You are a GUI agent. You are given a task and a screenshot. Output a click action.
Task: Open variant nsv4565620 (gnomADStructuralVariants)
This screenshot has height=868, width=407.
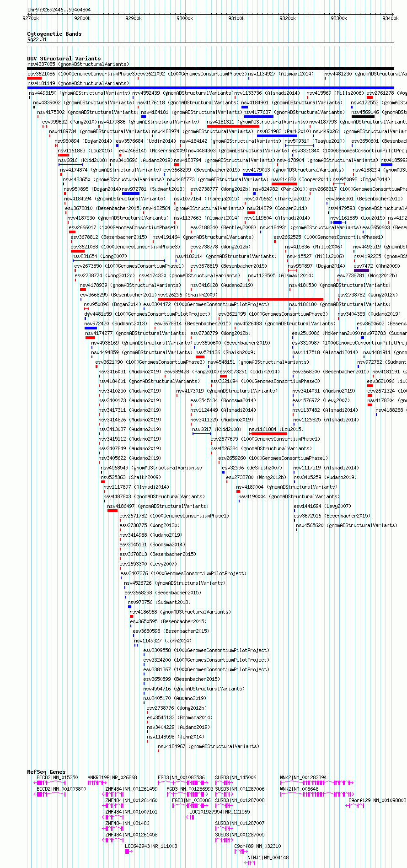coord(347,525)
